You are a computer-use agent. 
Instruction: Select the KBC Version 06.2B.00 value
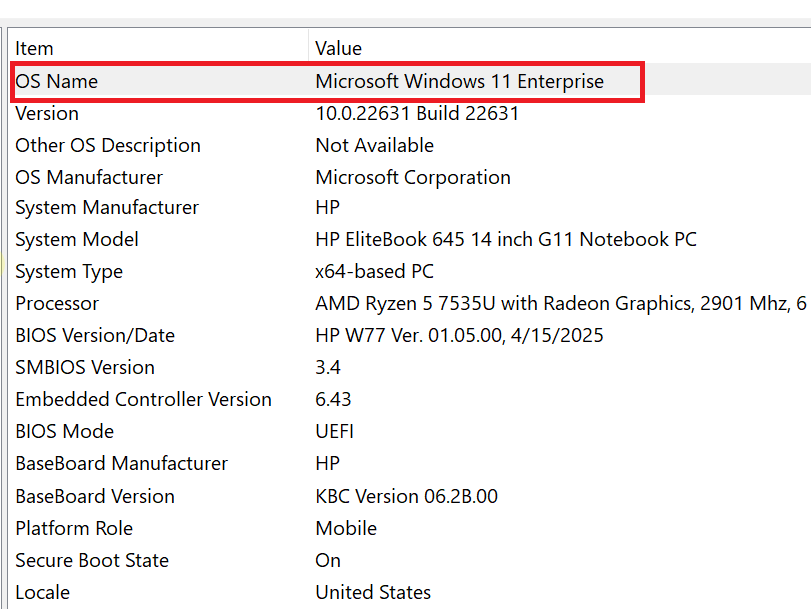point(406,496)
